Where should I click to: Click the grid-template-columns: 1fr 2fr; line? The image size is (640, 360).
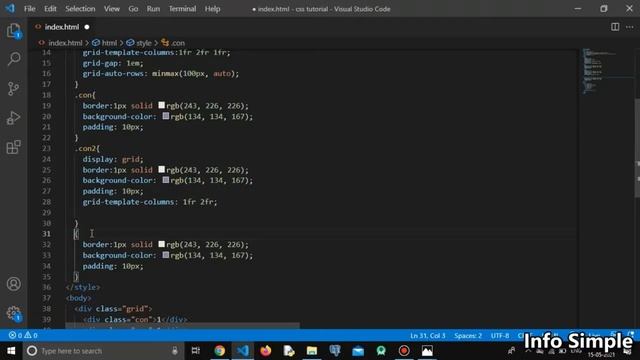(x=150, y=202)
